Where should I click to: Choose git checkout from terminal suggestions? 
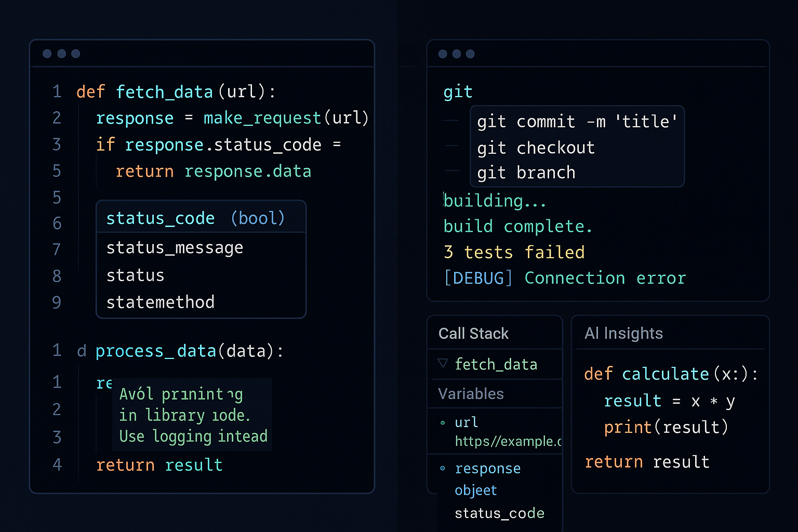click(536, 148)
